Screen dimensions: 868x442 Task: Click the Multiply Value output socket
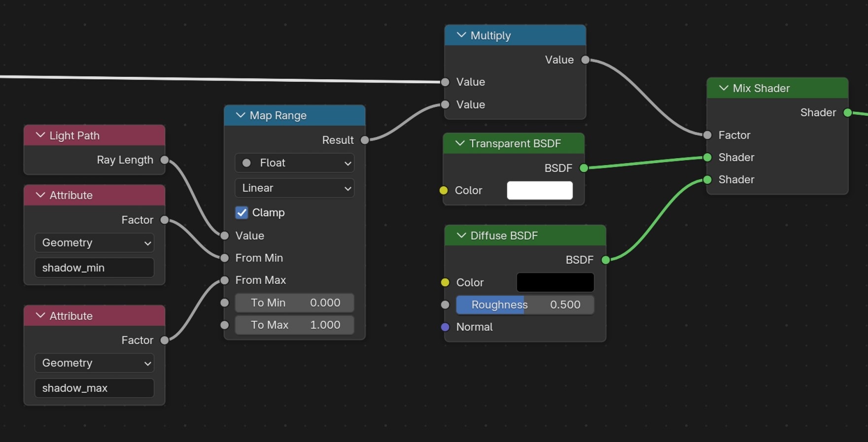coord(585,60)
